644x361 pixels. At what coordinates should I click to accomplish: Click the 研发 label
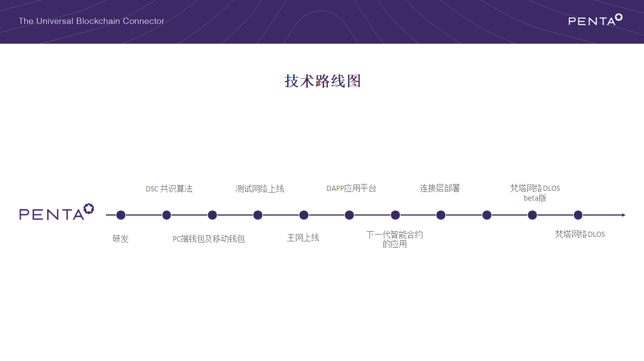coord(121,239)
